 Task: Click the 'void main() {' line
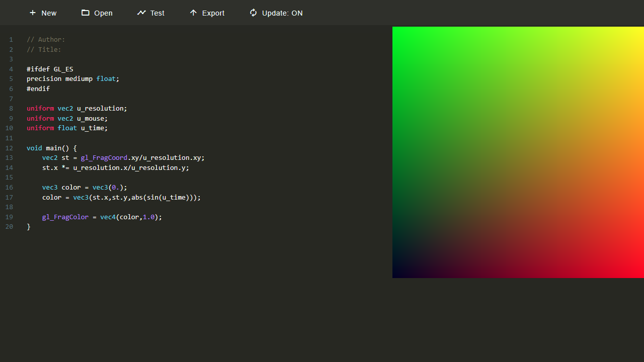point(52,148)
